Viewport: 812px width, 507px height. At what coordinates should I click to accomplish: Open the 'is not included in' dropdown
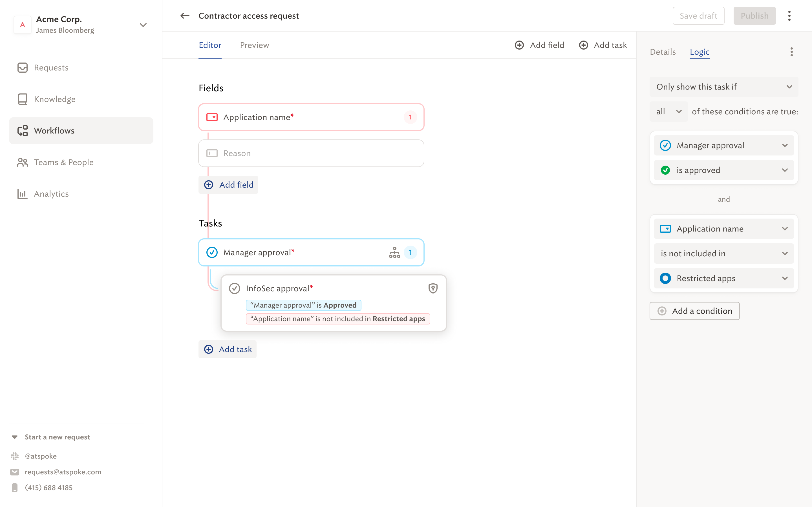click(x=723, y=253)
